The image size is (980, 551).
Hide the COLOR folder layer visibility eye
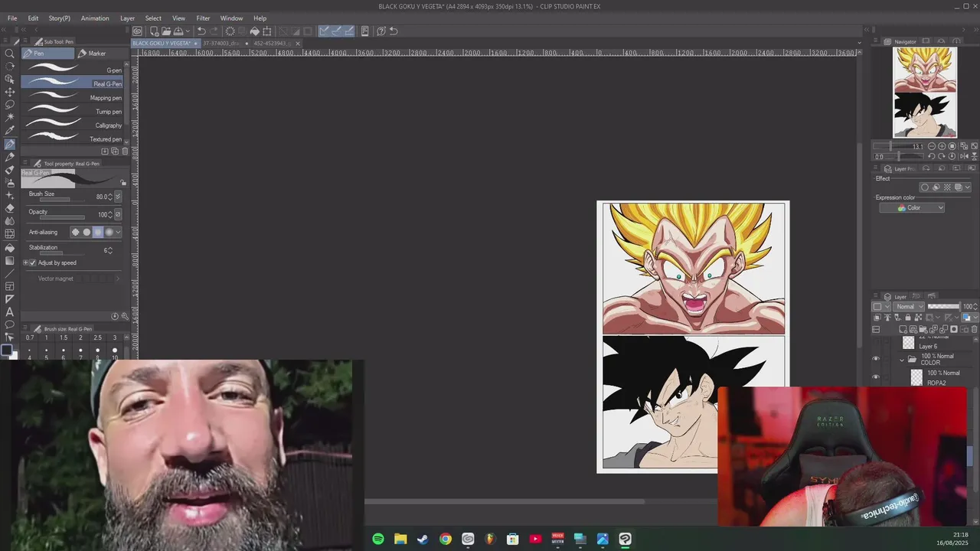tap(876, 359)
